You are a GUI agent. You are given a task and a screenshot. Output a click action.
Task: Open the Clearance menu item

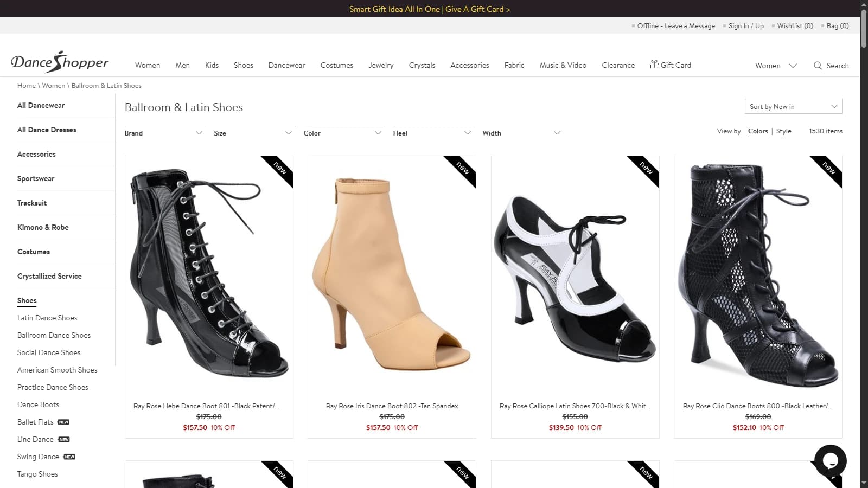(618, 65)
